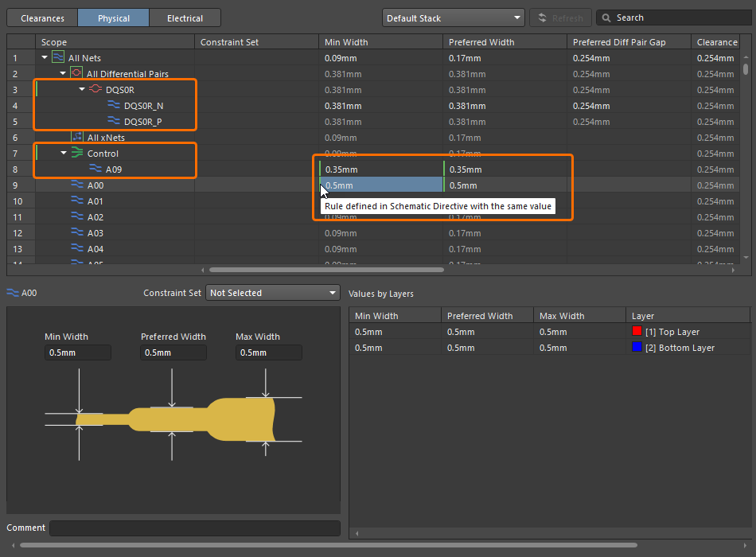Click the red Top Layer color swatch
The image size is (756, 557).
point(637,332)
